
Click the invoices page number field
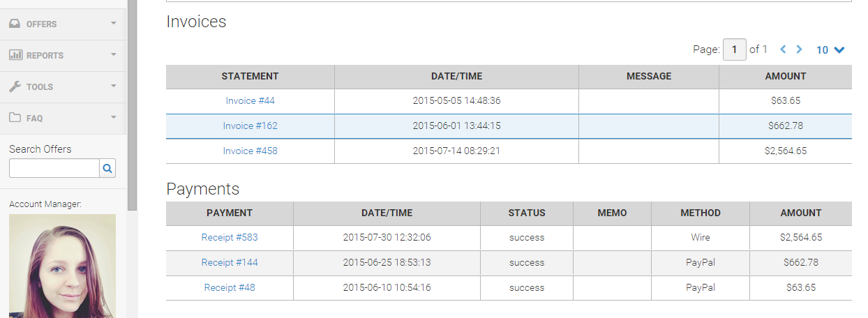(x=735, y=50)
